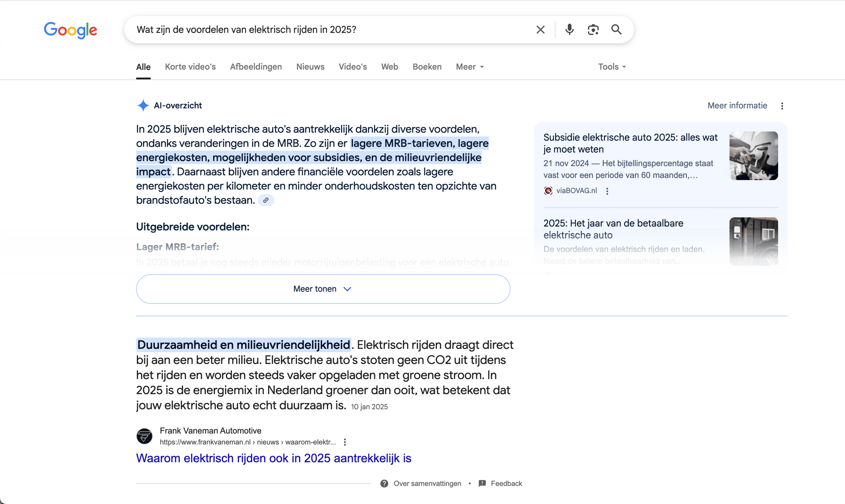Switch to the Afbeeldingen tab
This screenshot has height=504, width=845.
click(x=256, y=67)
